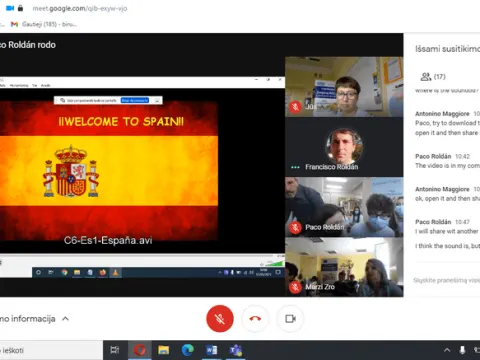This screenshot has width=480, height=360.
Task: Leave the call with the hang-up button
Action: click(x=255, y=319)
